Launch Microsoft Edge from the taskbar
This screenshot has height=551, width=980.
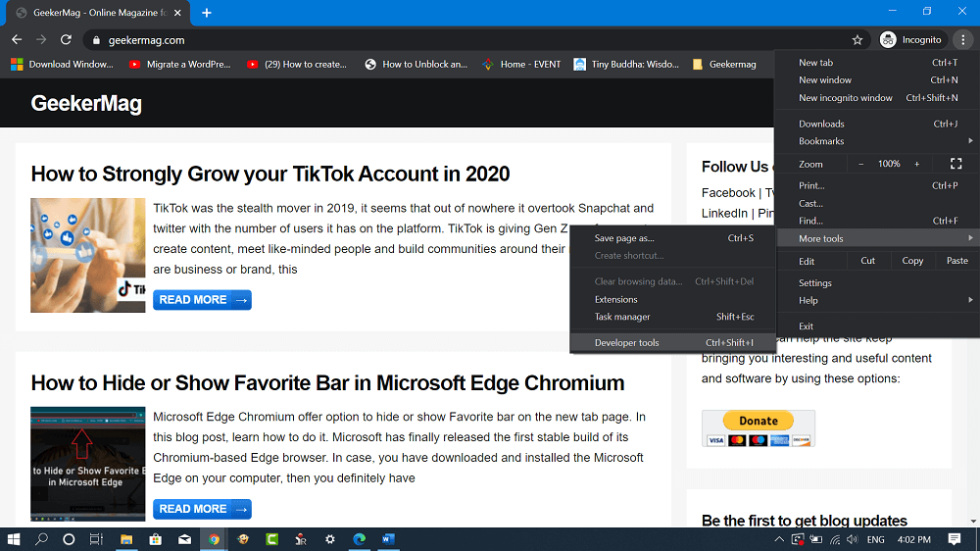point(360,539)
